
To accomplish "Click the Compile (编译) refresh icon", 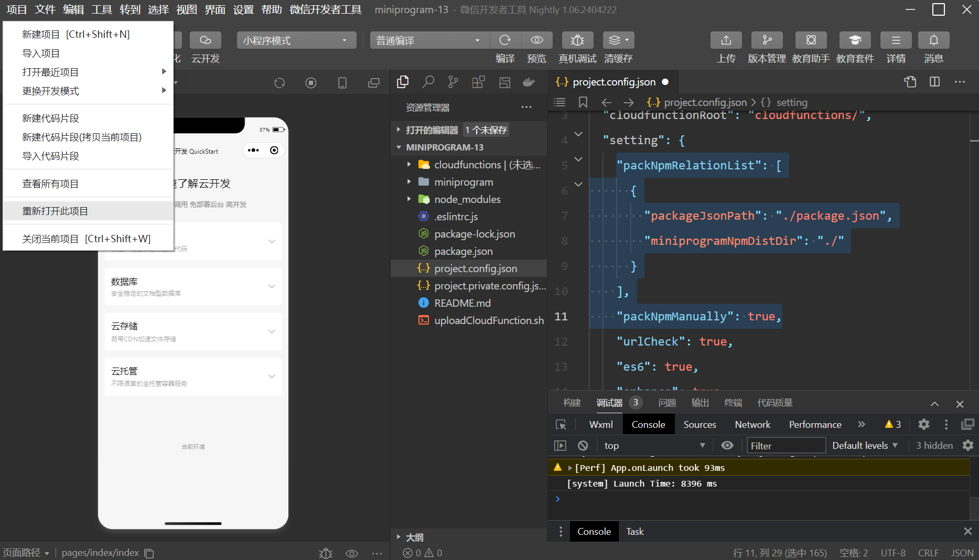I will coord(505,40).
